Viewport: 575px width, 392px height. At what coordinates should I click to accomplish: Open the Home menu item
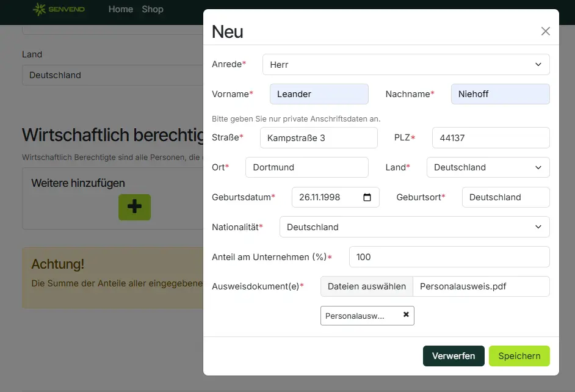pyautogui.click(x=121, y=9)
